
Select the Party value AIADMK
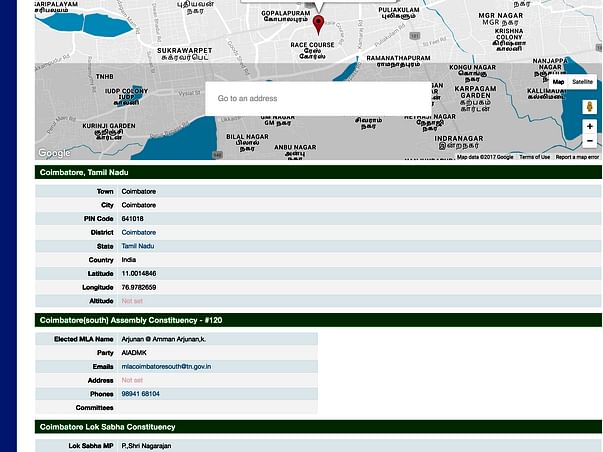pos(134,353)
